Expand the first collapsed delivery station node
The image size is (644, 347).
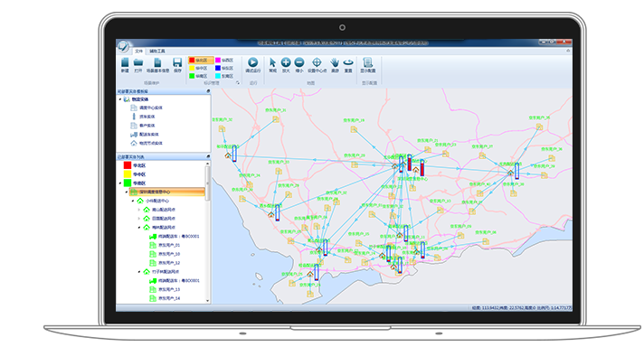pos(138,210)
